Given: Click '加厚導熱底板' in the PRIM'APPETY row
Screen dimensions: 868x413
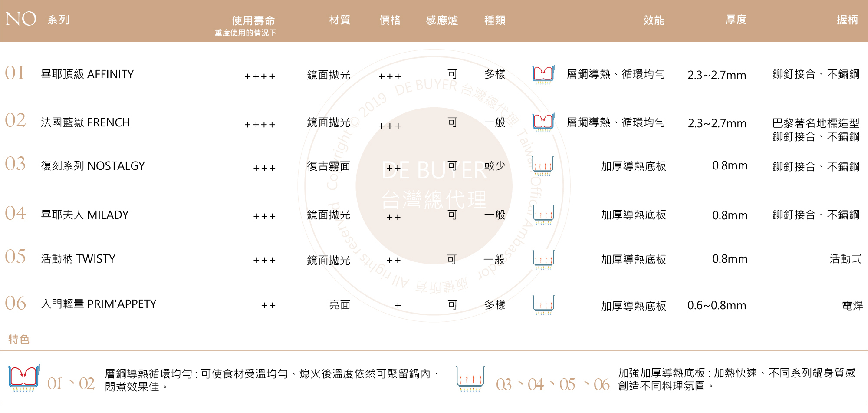Looking at the screenshot, I should [x=633, y=306].
